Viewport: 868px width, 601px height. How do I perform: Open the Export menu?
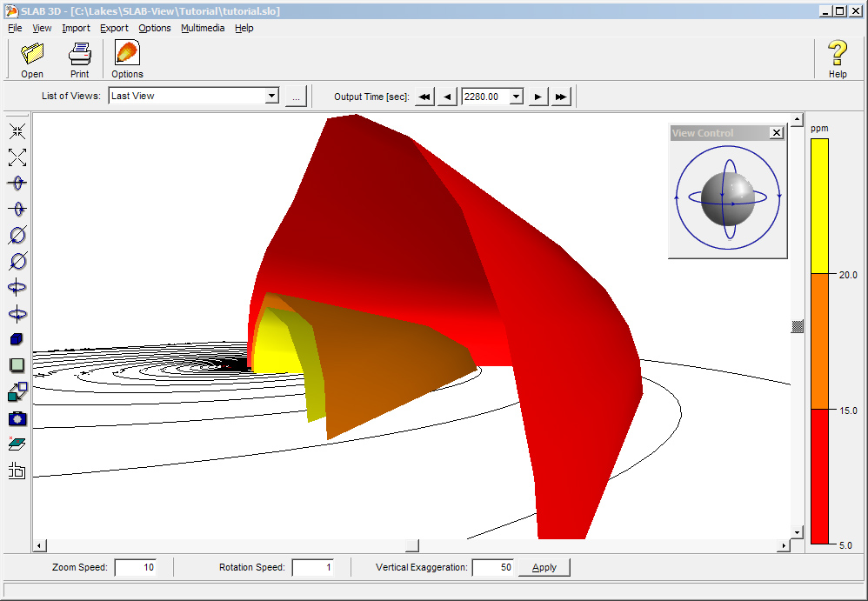click(x=114, y=28)
